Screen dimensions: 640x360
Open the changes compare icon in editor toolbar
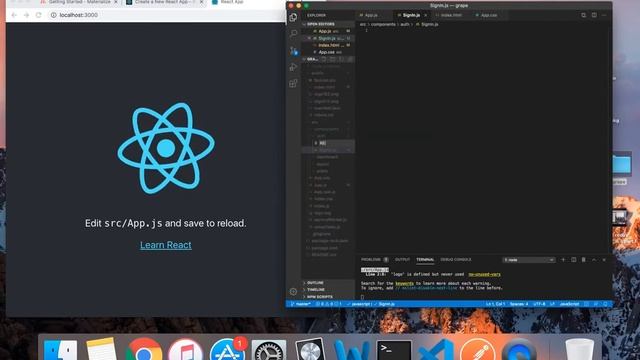pos(584,15)
